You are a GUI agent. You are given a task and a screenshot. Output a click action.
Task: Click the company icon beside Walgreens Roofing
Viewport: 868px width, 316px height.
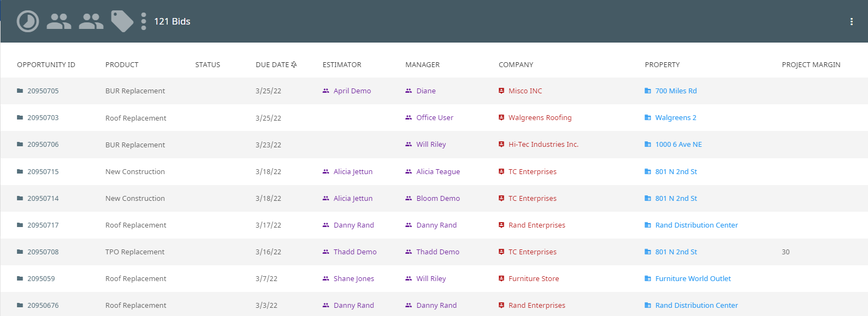click(x=501, y=117)
